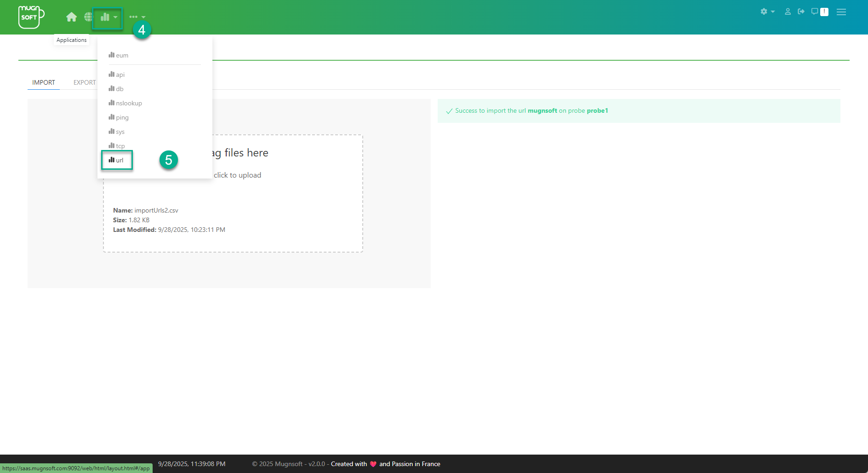Open the user profile icon
Screen dimensions: 868x473
pos(788,12)
